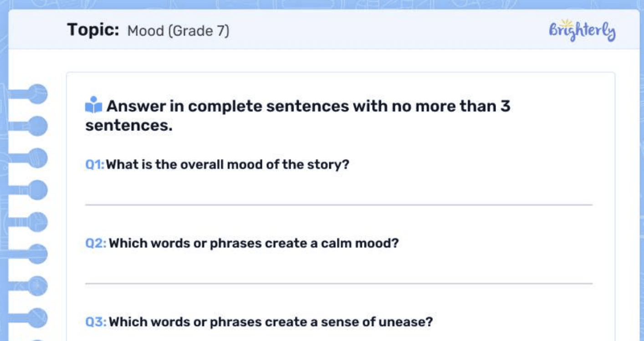Click the yellow sun above the Brighterly logo

click(566, 23)
